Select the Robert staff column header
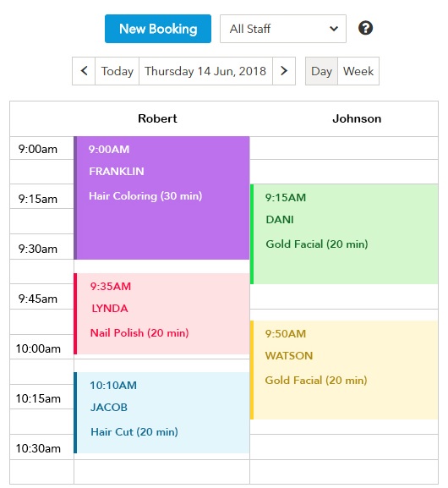Screen dimensions: 448x488 [x=157, y=118]
